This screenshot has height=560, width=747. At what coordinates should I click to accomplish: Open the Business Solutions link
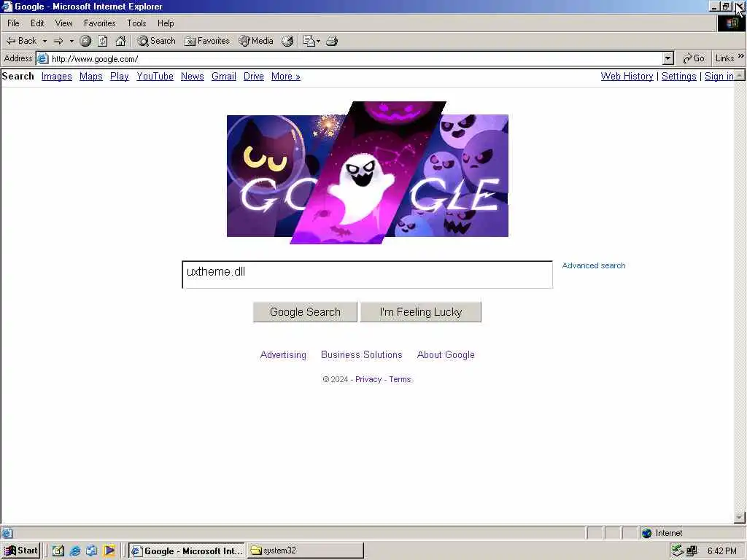tap(362, 355)
